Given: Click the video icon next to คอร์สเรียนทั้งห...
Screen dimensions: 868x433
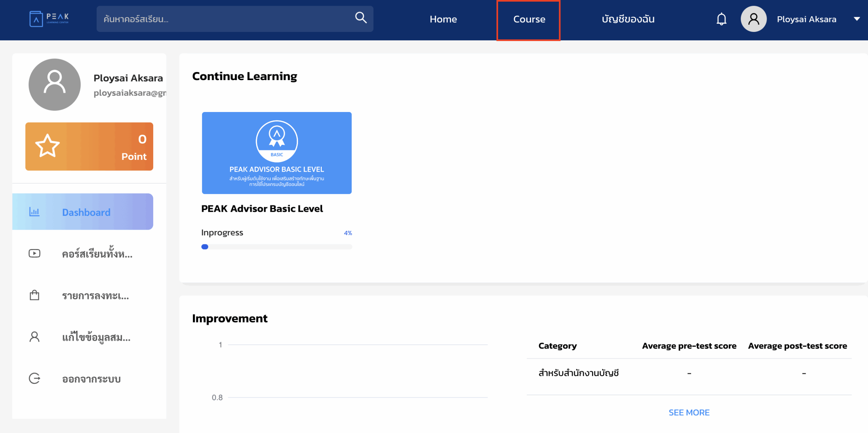Looking at the screenshot, I should pos(34,253).
